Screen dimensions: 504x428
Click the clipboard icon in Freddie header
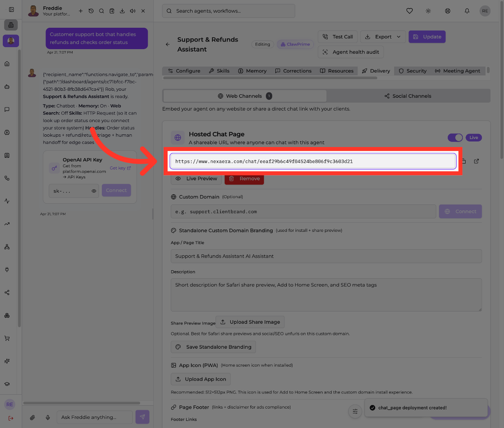[x=112, y=11]
